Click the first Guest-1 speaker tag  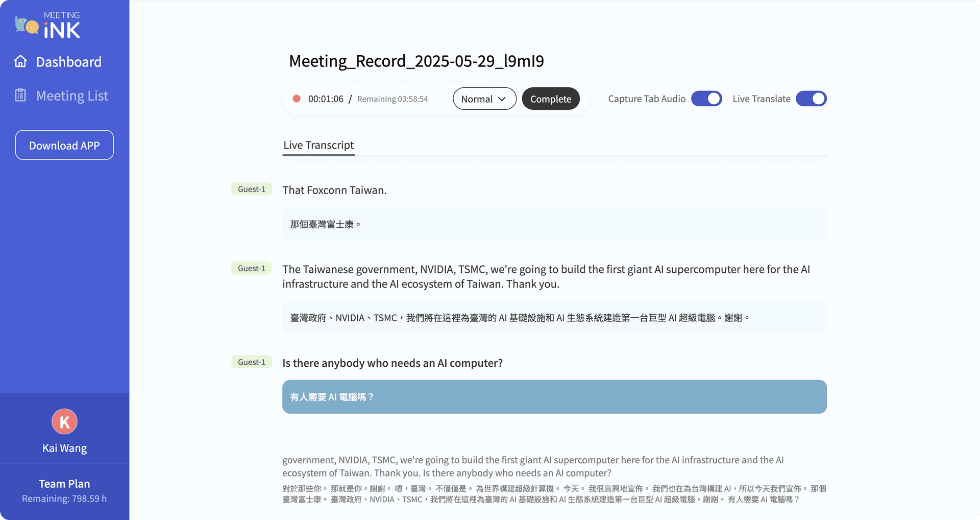coord(252,189)
